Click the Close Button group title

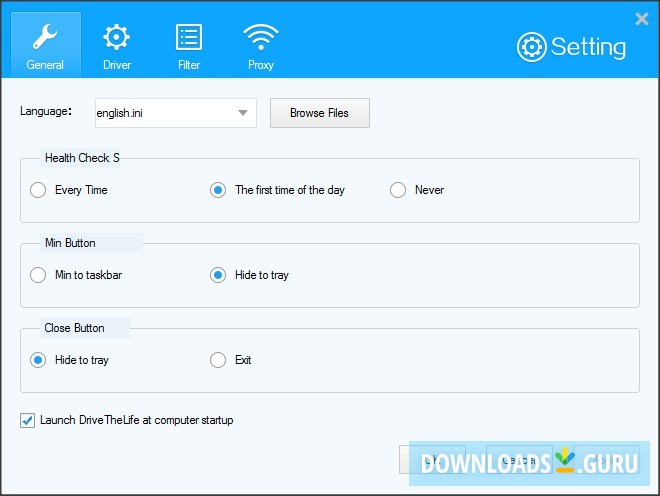75,328
